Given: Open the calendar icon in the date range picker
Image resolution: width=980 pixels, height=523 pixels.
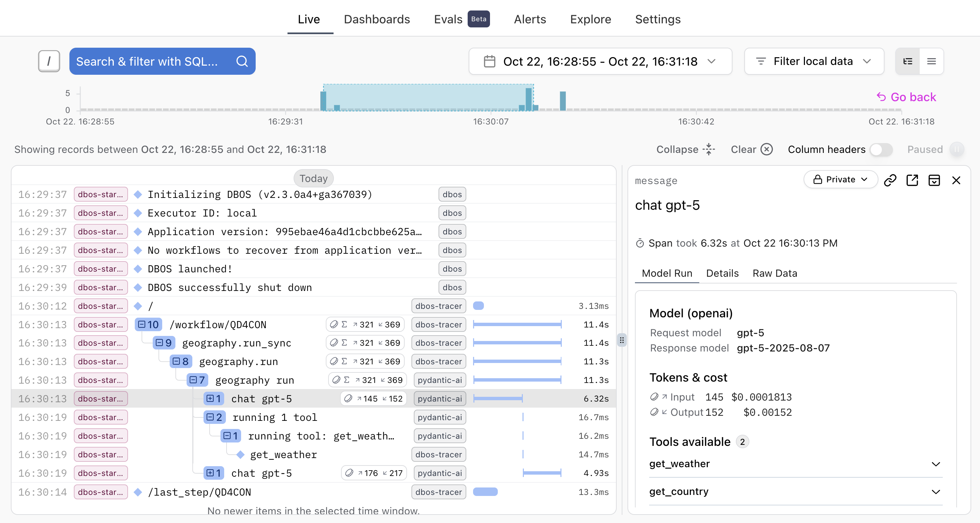Looking at the screenshot, I should 489,61.
